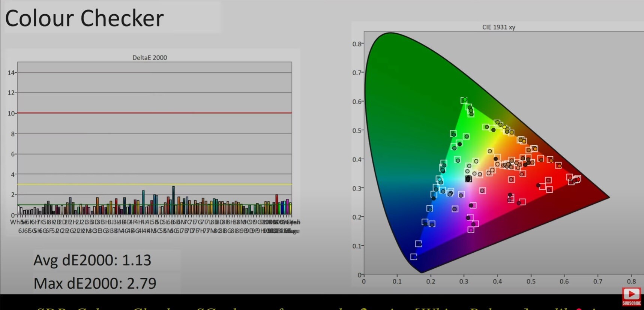Click the 0.6 label on the CIE vertical axis
The image size is (644, 310).
(357, 102)
